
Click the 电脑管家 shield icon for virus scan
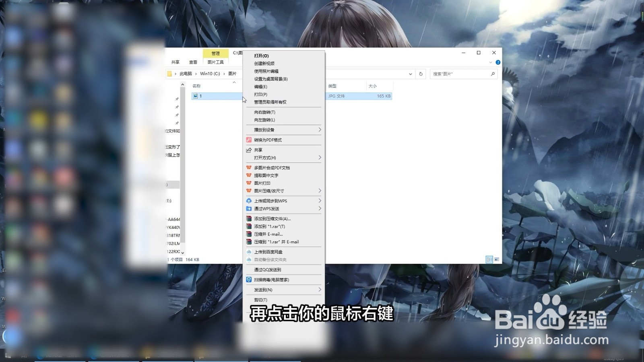tap(249, 280)
